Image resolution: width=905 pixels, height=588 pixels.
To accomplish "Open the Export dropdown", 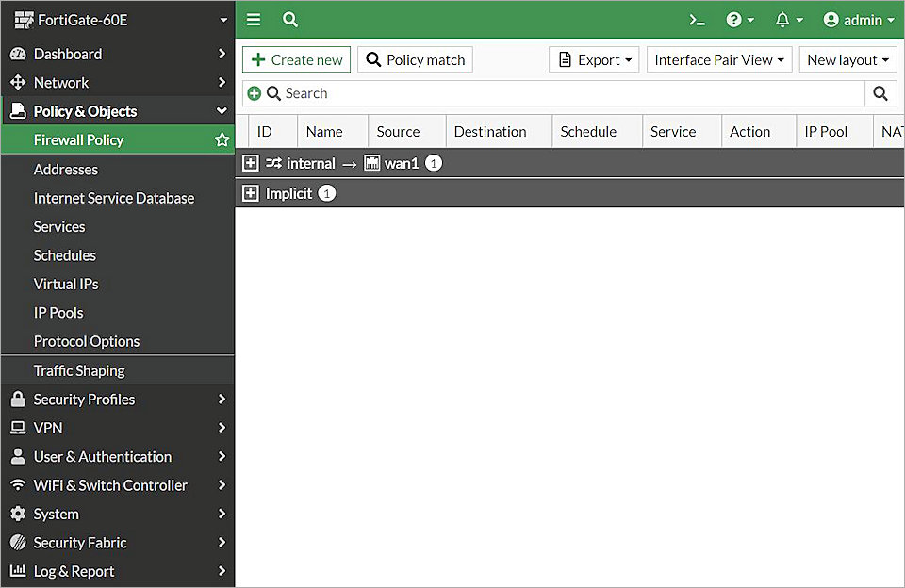I will tap(594, 59).
